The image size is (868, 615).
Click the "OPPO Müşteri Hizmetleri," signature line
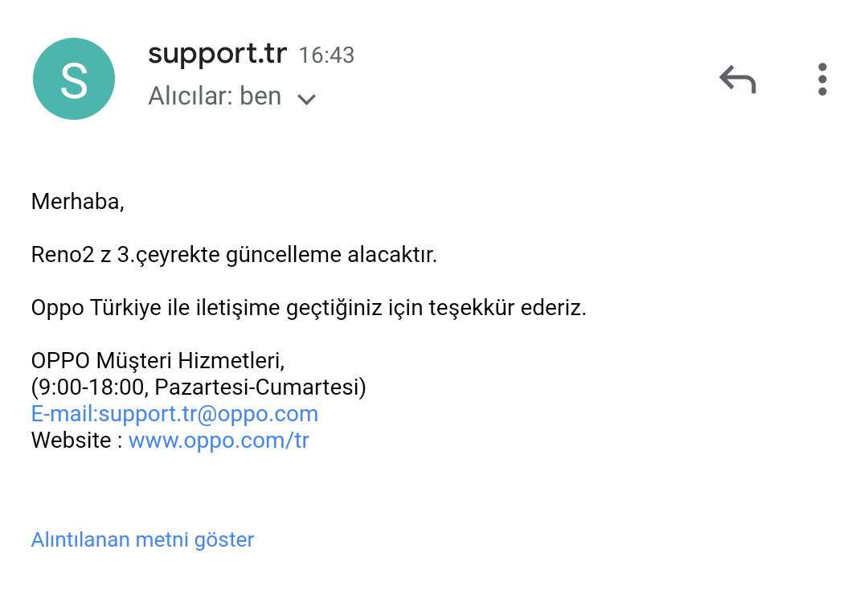(158, 362)
